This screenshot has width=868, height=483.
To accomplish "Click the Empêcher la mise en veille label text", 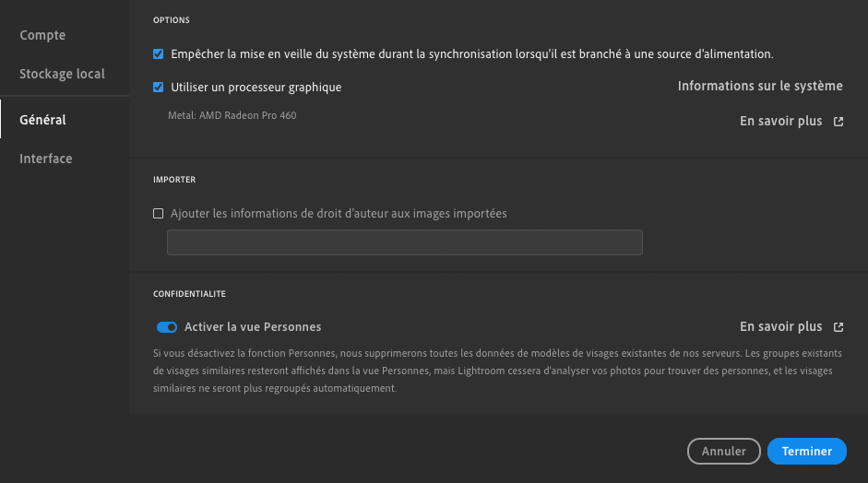I will (472, 54).
